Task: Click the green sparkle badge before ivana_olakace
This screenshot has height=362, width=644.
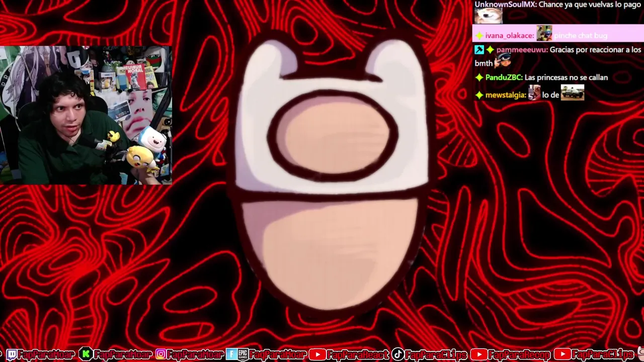Action: pyautogui.click(x=479, y=36)
